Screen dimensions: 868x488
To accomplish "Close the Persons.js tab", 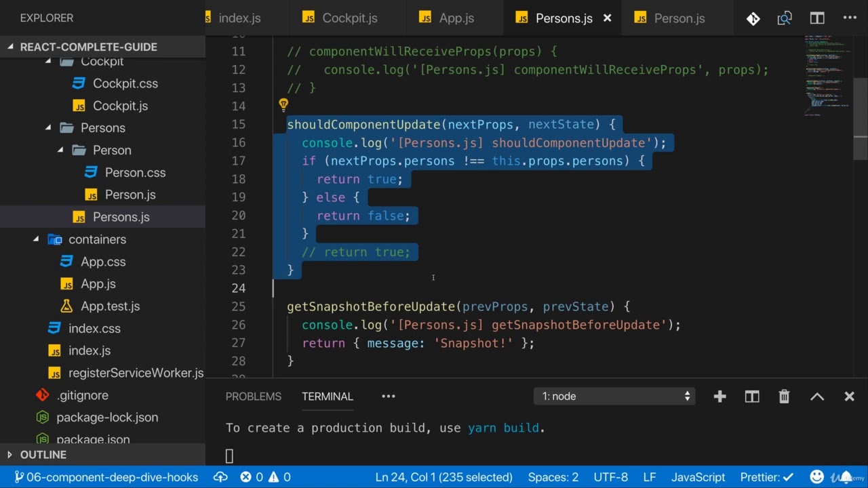I will point(608,18).
